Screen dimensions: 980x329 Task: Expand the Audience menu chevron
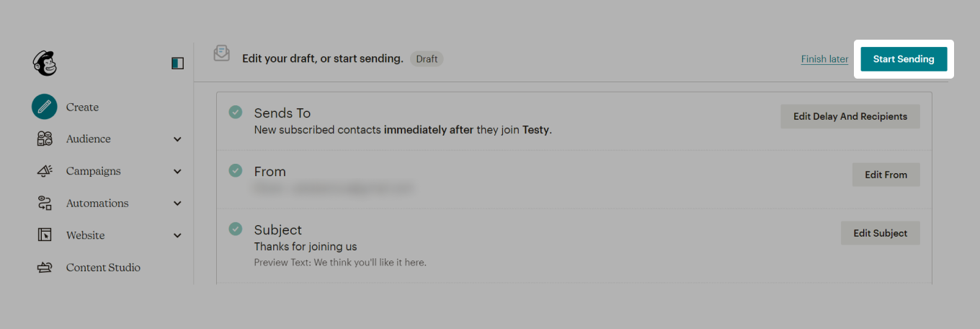click(x=178, y=139)
